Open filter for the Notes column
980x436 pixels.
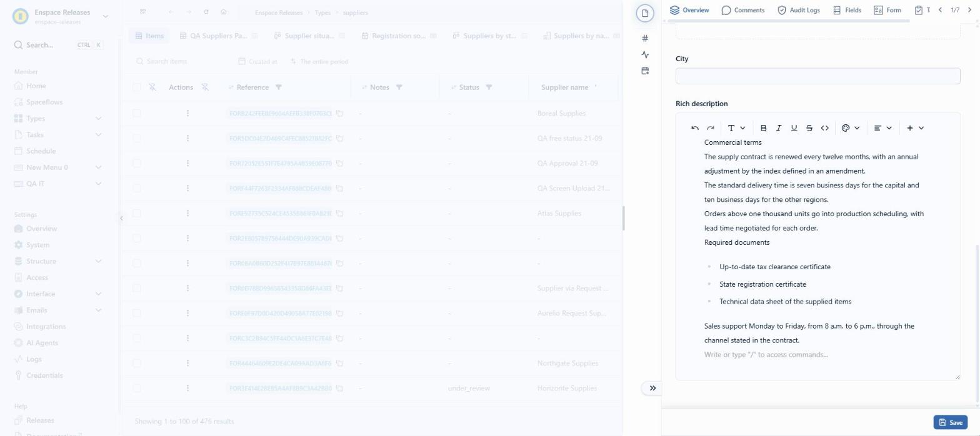399,87
